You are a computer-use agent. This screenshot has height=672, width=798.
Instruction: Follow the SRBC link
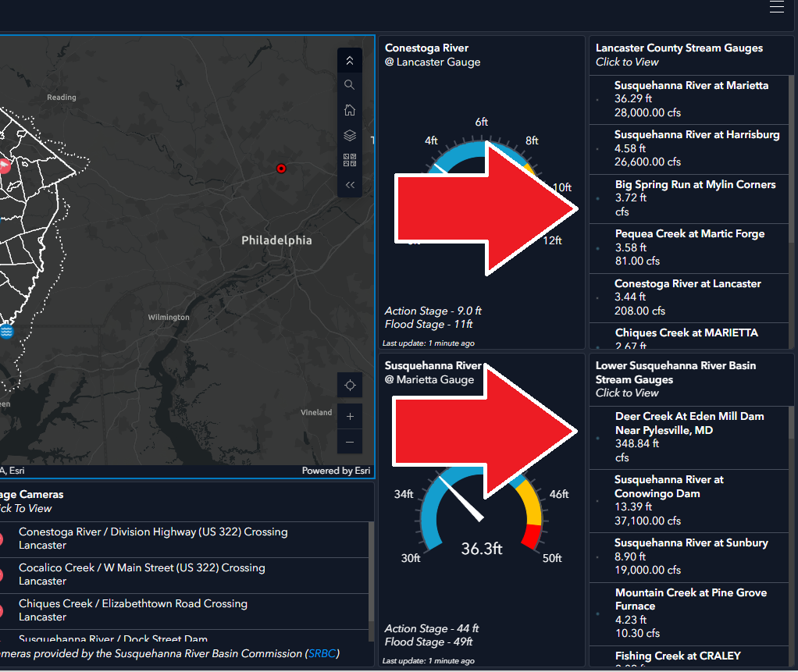pyautogui.click(x=322, y=653)
